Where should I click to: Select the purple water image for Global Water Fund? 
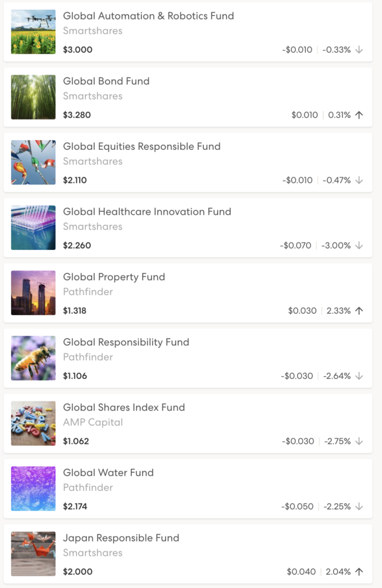tap(33, 489)
